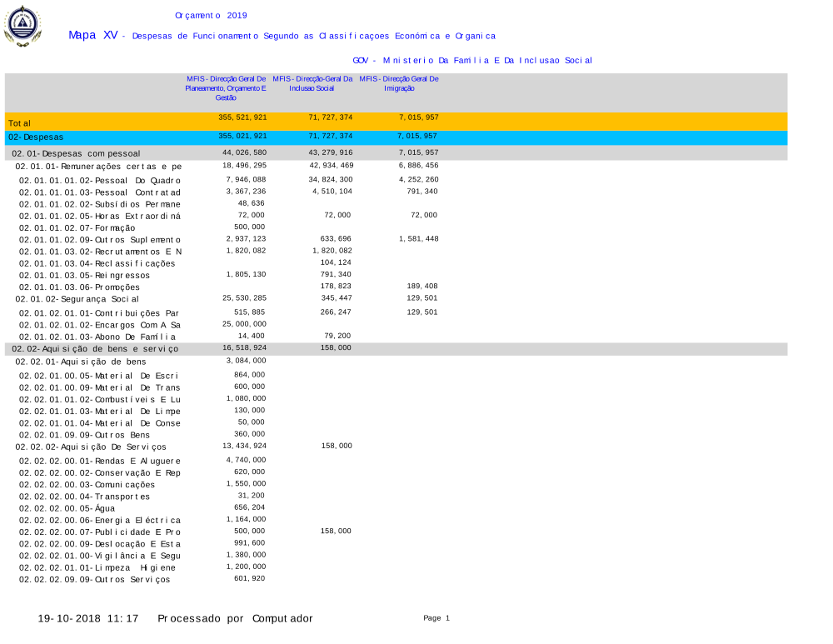The height and width of the screenshot is (644, 833).
Task: Click the 355,521,921 total value
Action: (x=242, y=117)
